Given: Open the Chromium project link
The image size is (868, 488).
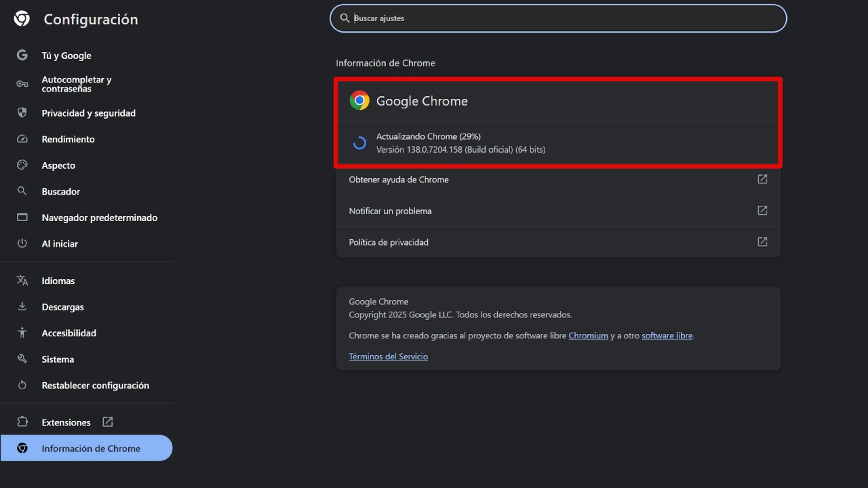Looking at the screenshot, I should [x=588, y=335].
